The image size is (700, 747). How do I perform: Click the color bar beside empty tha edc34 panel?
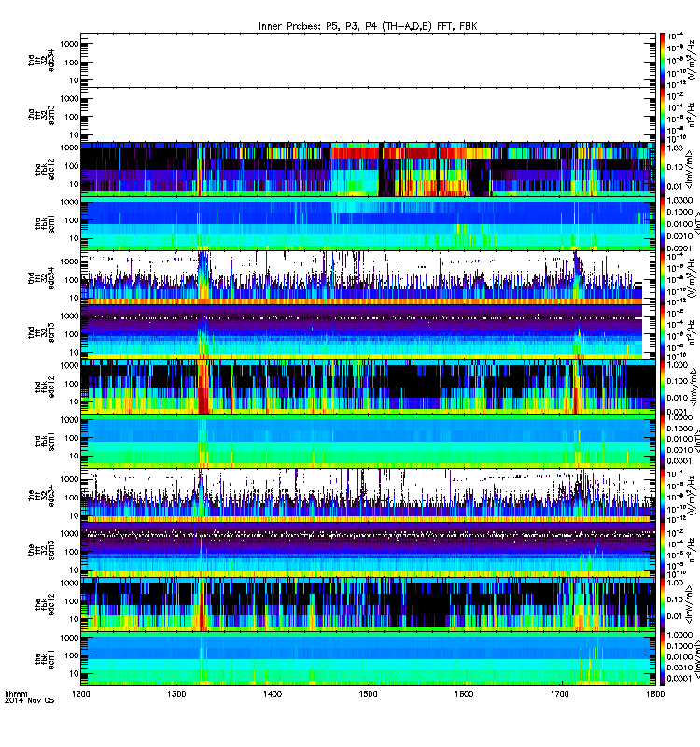(x=662, y=60)
